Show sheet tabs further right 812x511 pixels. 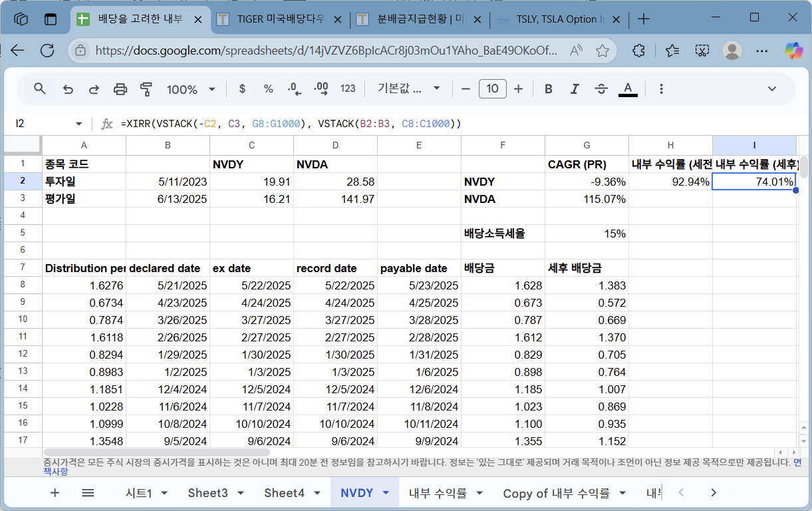pyautogui.click(x=714, y=493)
